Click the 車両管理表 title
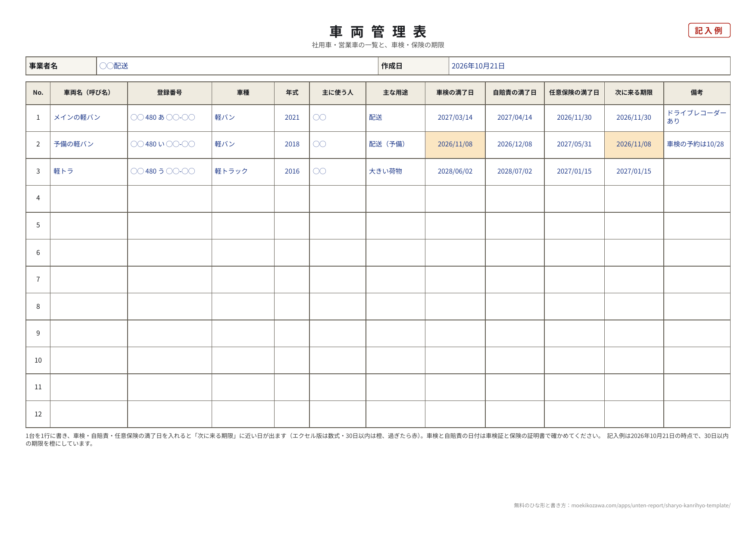Screen dimensions: 756x534 (x=378, y=32)
